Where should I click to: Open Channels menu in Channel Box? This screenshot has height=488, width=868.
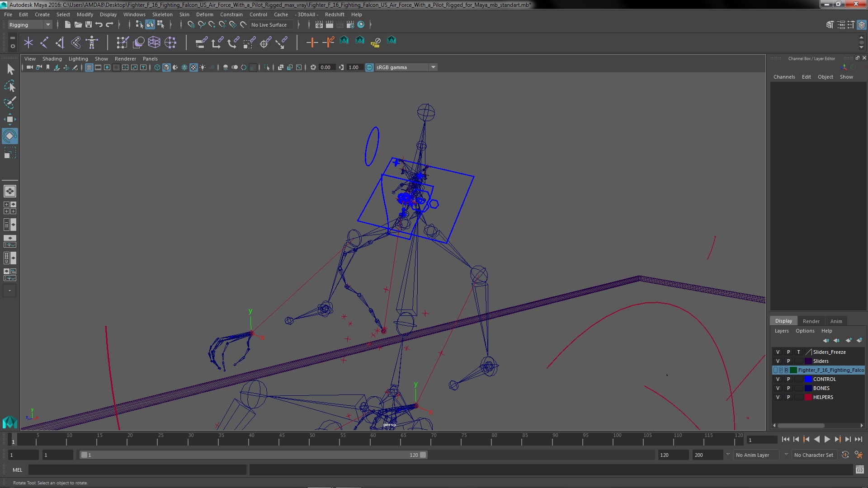(x=784, y=77)
